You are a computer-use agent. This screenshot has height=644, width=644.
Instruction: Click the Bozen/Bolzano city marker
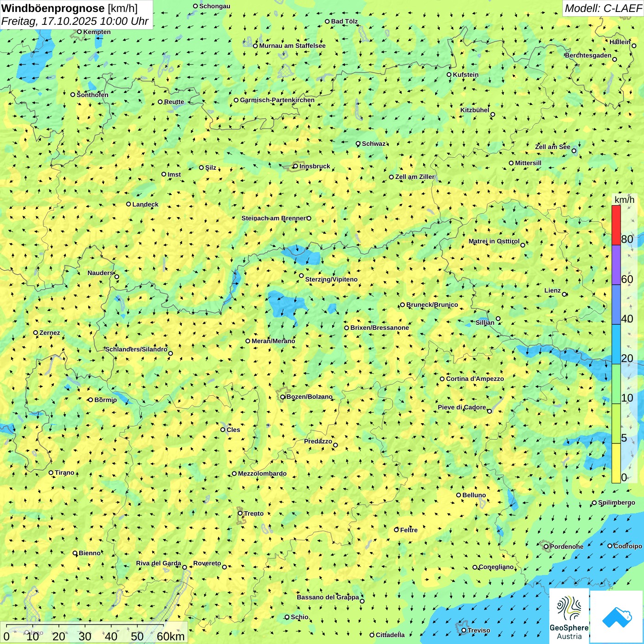coord(282,397)
